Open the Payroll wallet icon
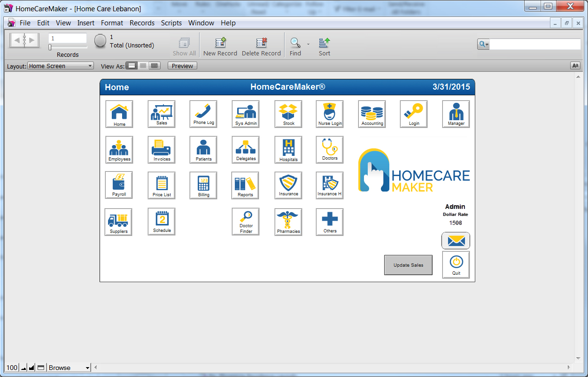 point(119,185)
